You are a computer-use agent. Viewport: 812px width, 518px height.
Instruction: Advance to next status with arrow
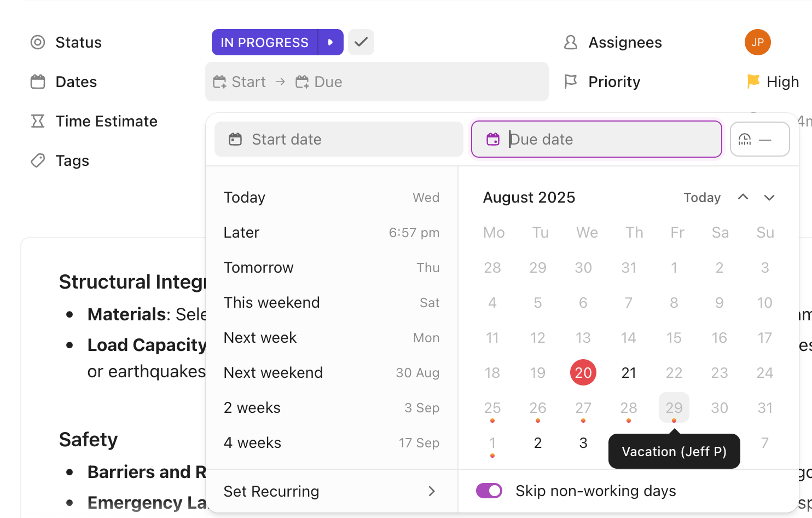(330, 42)
